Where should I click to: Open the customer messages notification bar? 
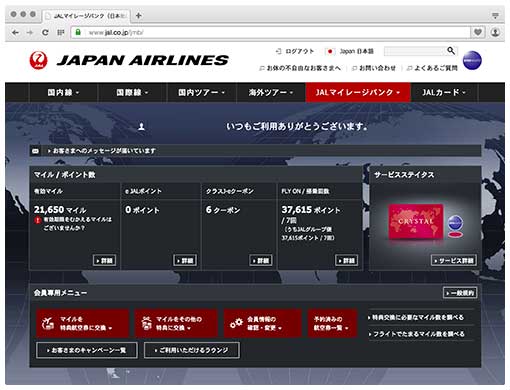[x=255, y=151]
